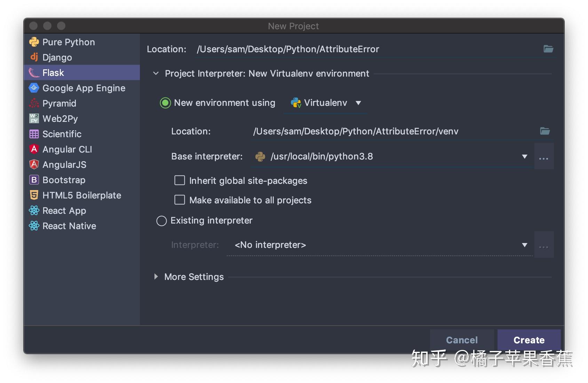Enable Inherit global site-packages checkbox
588x383 pixels.
point(180,180)
